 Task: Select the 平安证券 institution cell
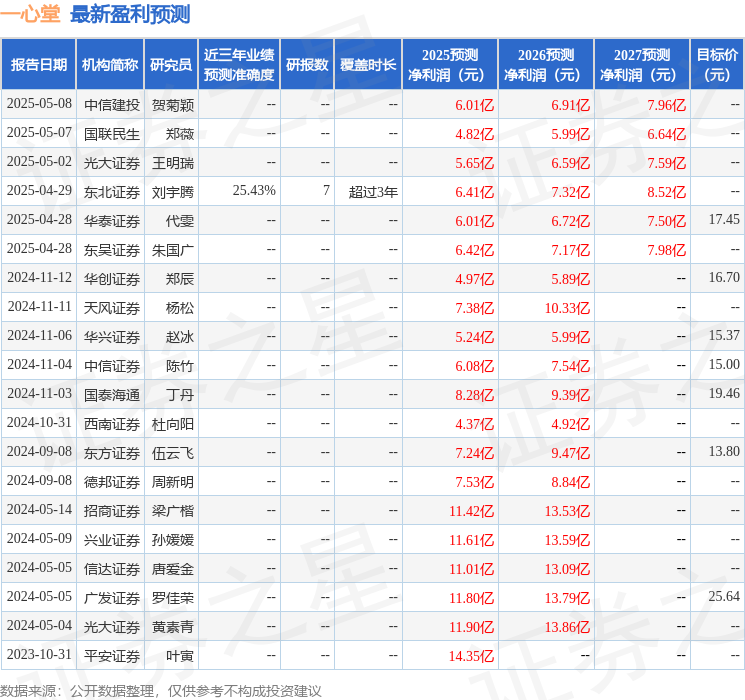112,656
